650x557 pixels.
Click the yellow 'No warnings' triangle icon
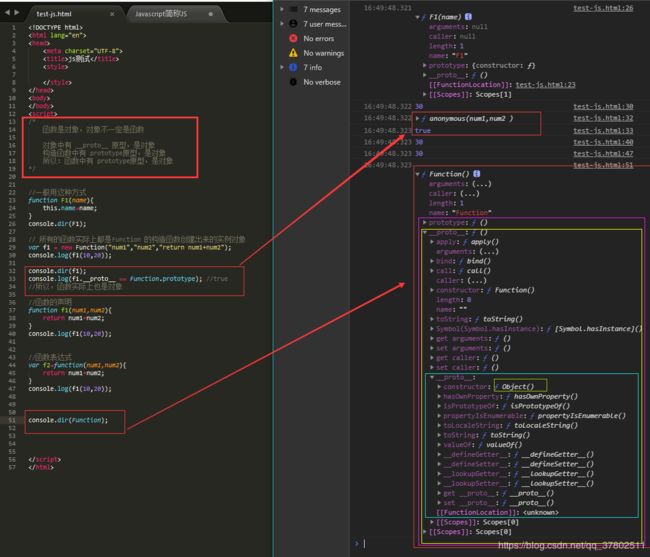coord(293,53)
